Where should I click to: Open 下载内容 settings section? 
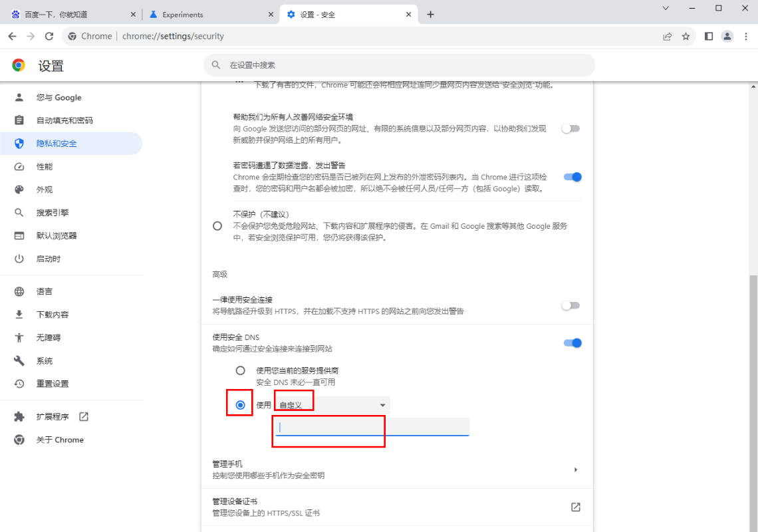pos(72,315)
